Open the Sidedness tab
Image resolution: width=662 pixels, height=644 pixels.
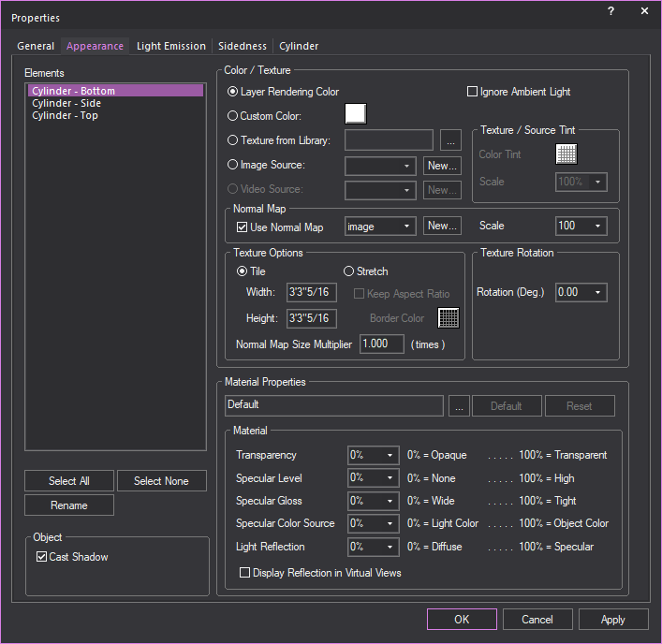243,46
